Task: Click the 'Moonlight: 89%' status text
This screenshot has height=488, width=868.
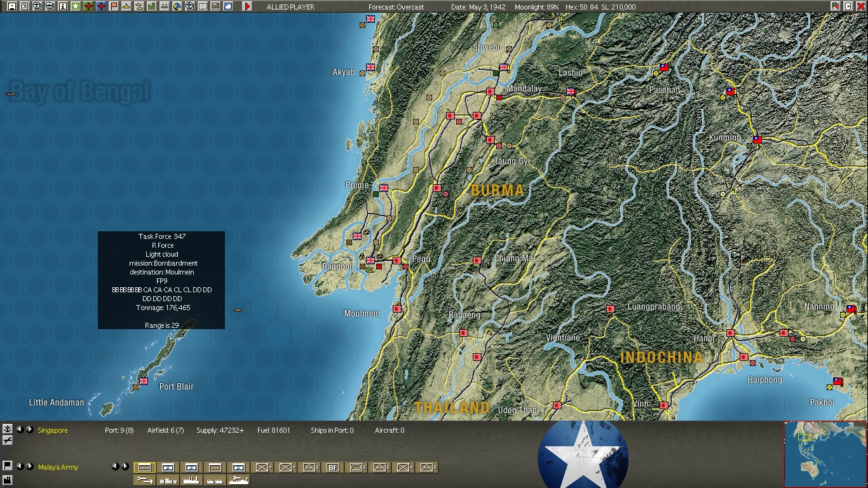Action: pos(536,7)
